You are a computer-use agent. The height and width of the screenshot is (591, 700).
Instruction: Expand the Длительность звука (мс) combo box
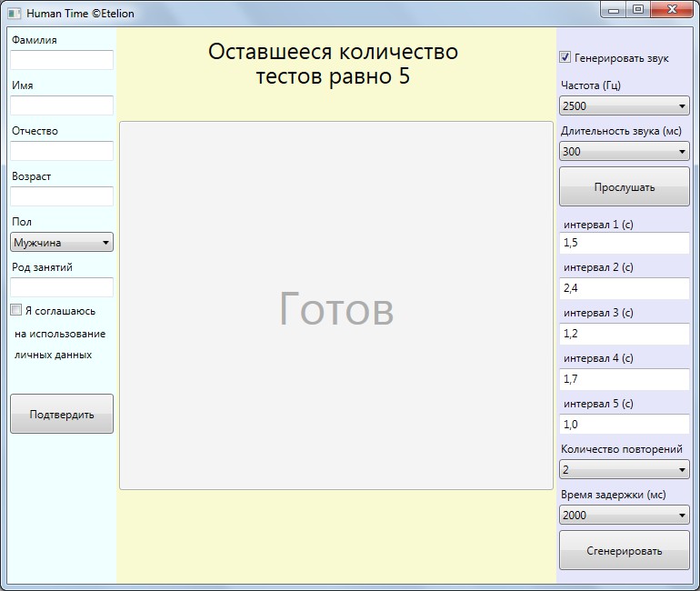(x=625, y=152)
